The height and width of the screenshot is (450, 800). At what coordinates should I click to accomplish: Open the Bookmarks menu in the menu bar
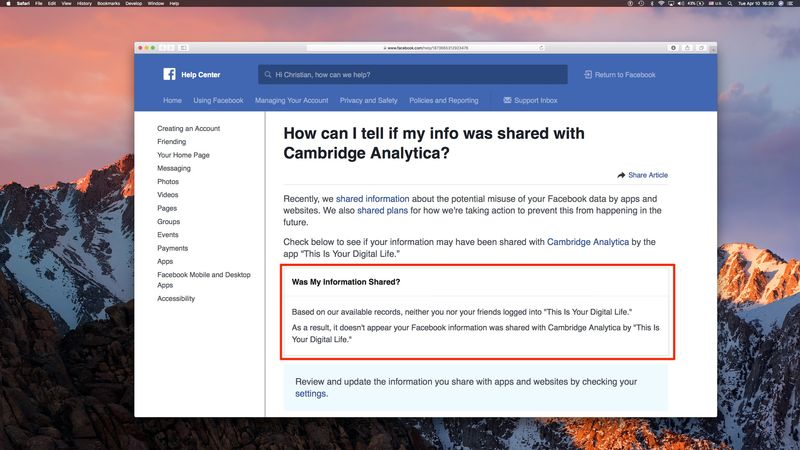click(x=107, y=4)
